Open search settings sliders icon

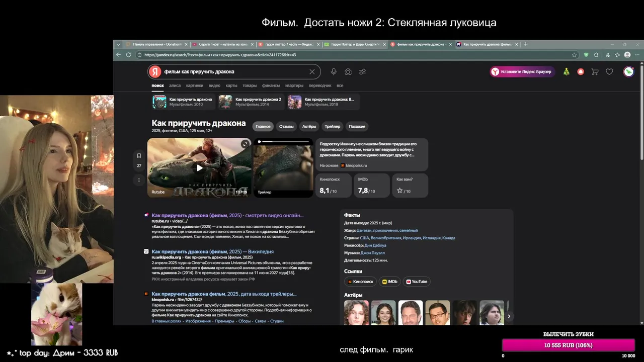[362, 72]
